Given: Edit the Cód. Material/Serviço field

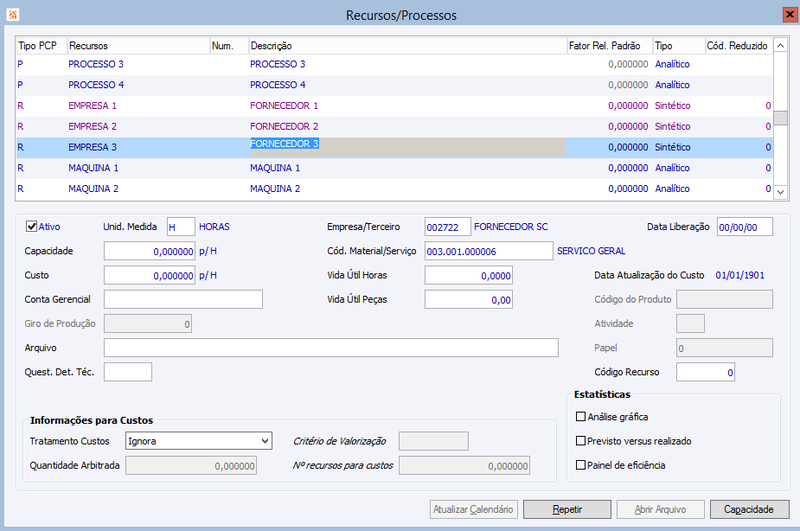Looking at the screenshot, I should pos(488,251).
